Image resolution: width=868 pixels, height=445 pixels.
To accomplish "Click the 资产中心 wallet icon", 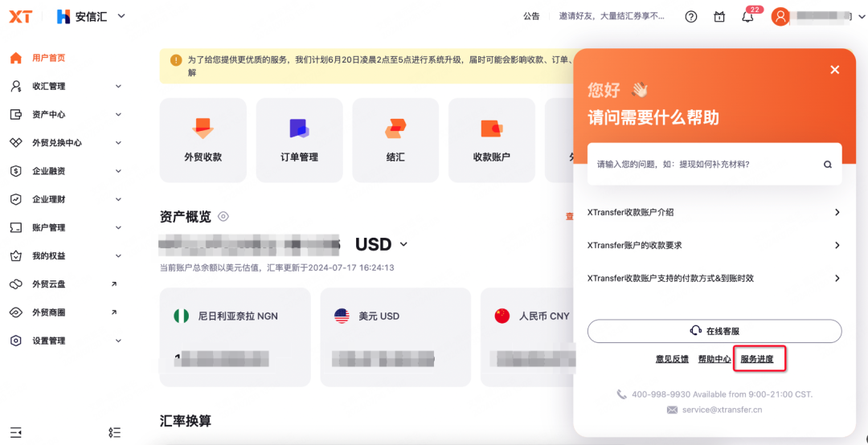I will click(16, 115).
